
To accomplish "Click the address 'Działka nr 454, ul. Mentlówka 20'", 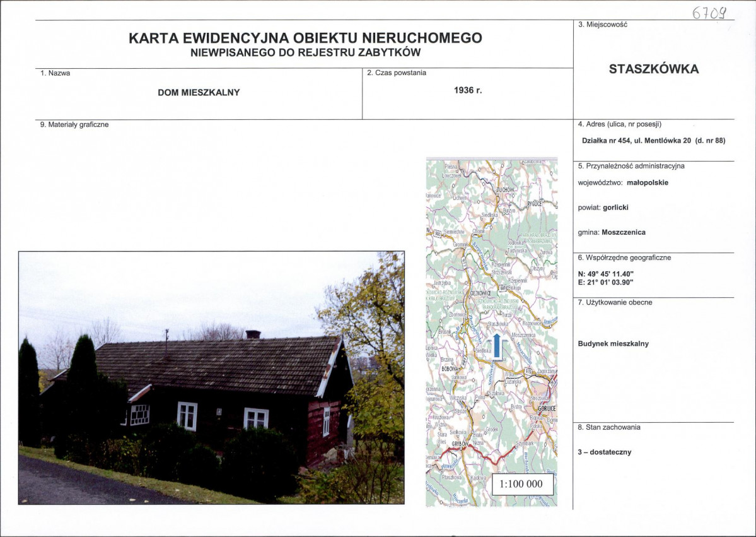I will 636,141.
